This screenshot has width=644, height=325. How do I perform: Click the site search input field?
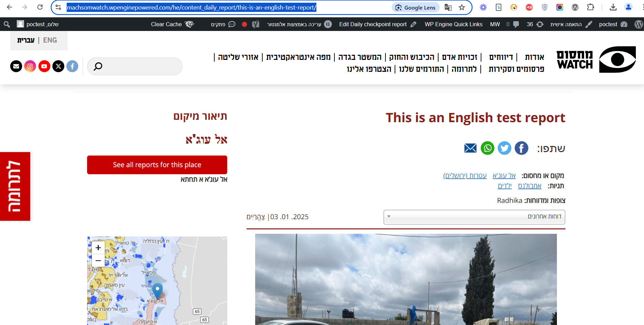[139, 66]
